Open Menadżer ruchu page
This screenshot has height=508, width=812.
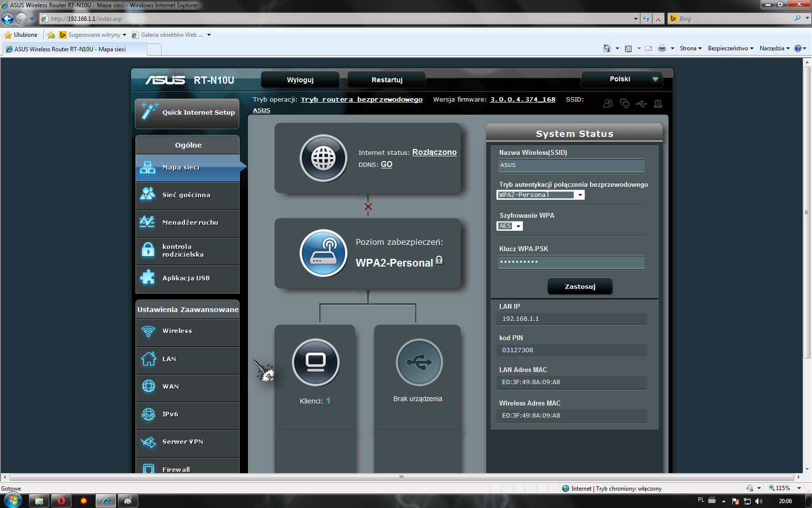(x=188, y=223)
